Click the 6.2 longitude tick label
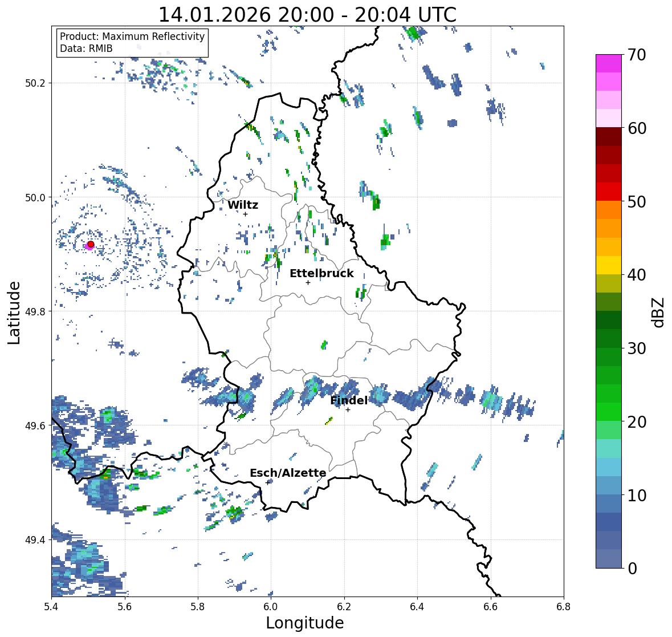This screenshot has height=637, width=672. [x=344, y=607]
